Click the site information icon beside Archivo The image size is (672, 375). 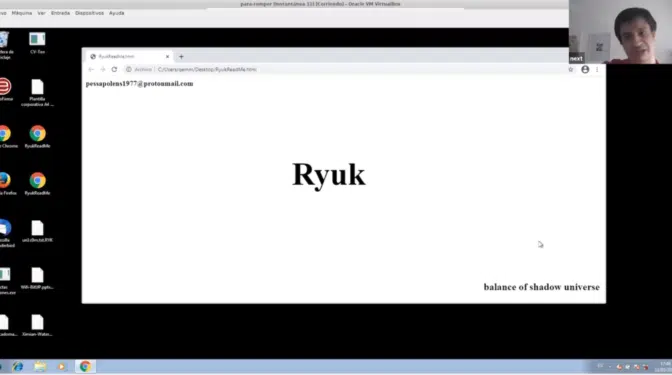[129, 69]
